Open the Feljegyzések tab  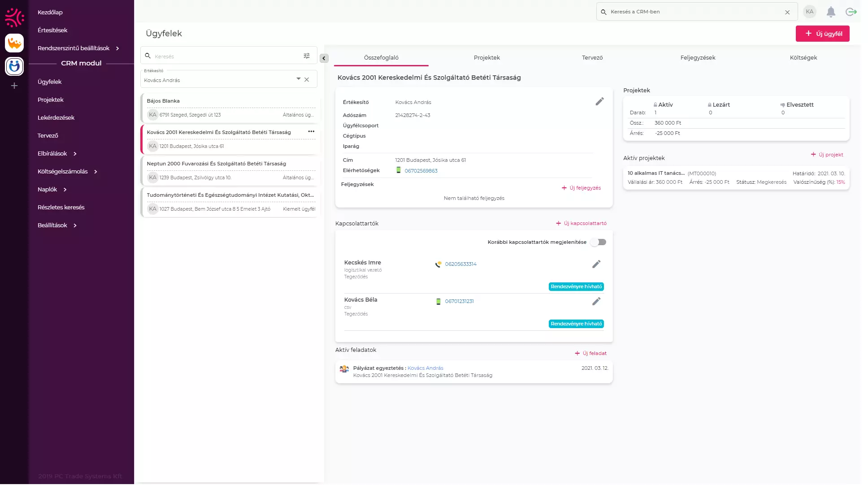click(x=698, y=58)
